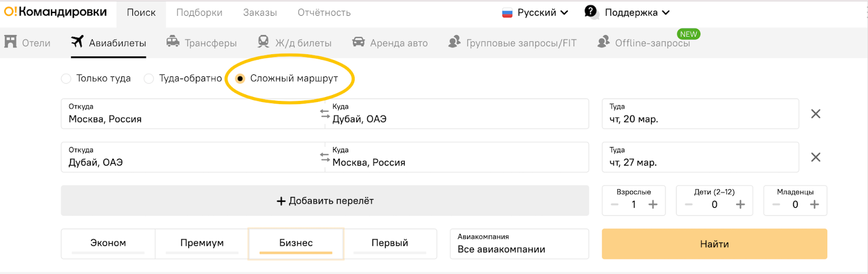The image size is (868, 274).
Task: Select the Туда-обратно radio option
Action: tap(149, 79)
